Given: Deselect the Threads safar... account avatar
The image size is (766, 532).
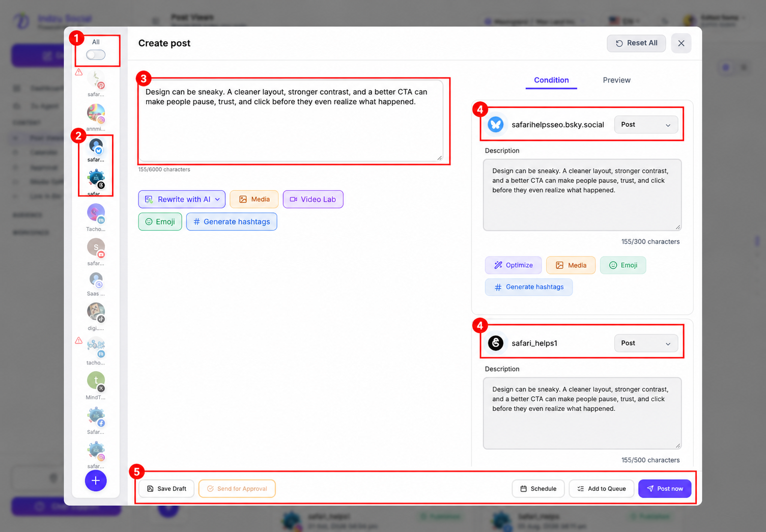Looking at the screenshot, I should (96, 179).
